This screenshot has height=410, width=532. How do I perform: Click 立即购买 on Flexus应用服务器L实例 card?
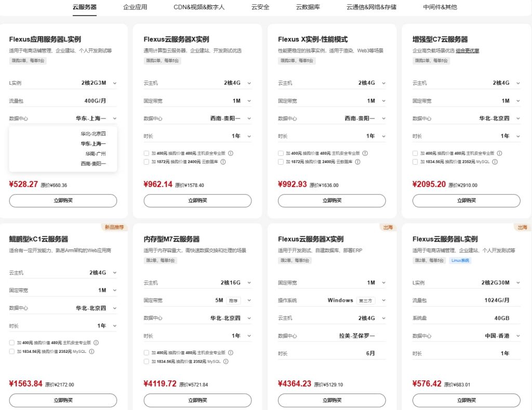(x=63, y=201)
